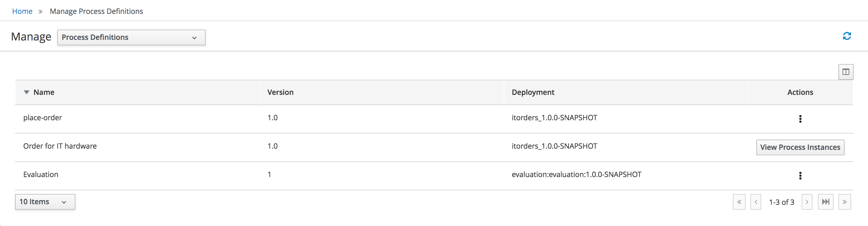Go to previous page with single-left arrow
The width and height of the screenshot is (868, 226).
pos(756,202)
